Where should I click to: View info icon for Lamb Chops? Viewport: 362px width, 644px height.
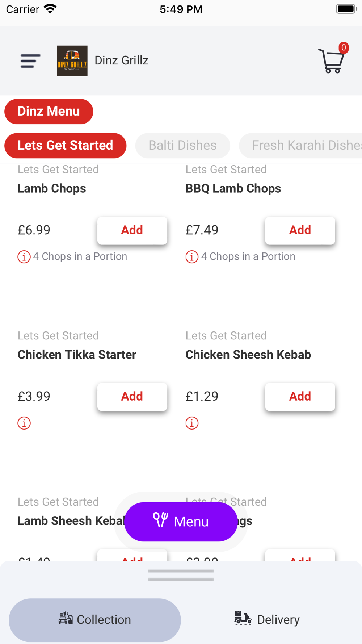pyautogui.click(x=24, y=257)
